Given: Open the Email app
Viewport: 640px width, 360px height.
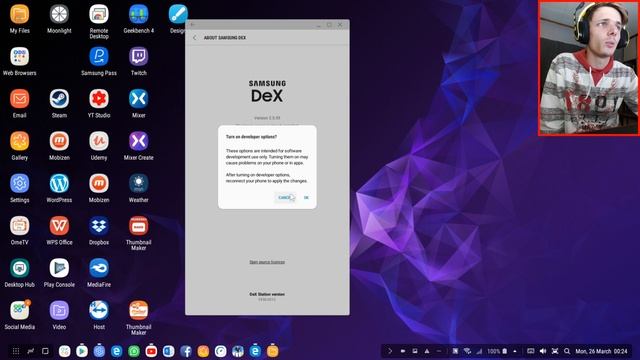Looking at the screenshot, I should pos(20,99).
